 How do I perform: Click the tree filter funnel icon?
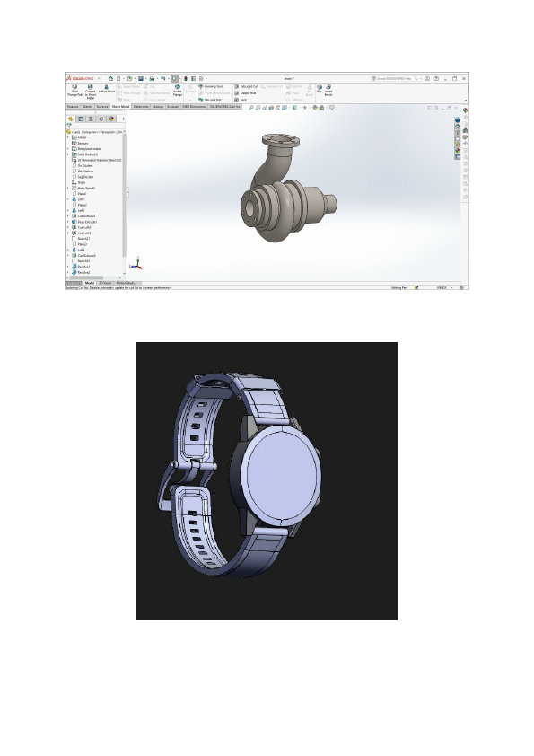(69, 126)
